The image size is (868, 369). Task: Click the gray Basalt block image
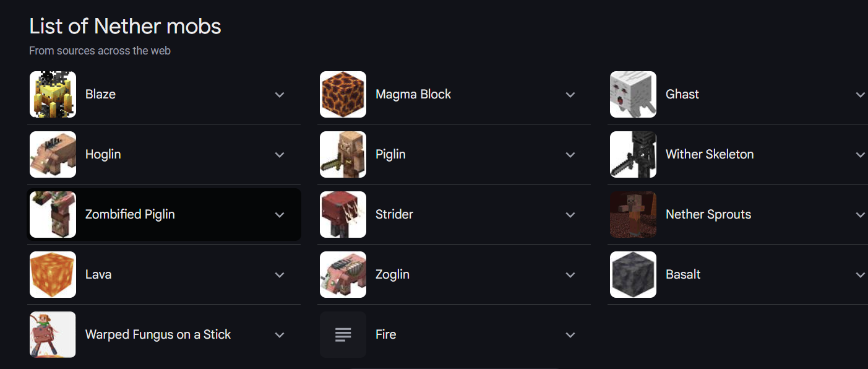633,274
